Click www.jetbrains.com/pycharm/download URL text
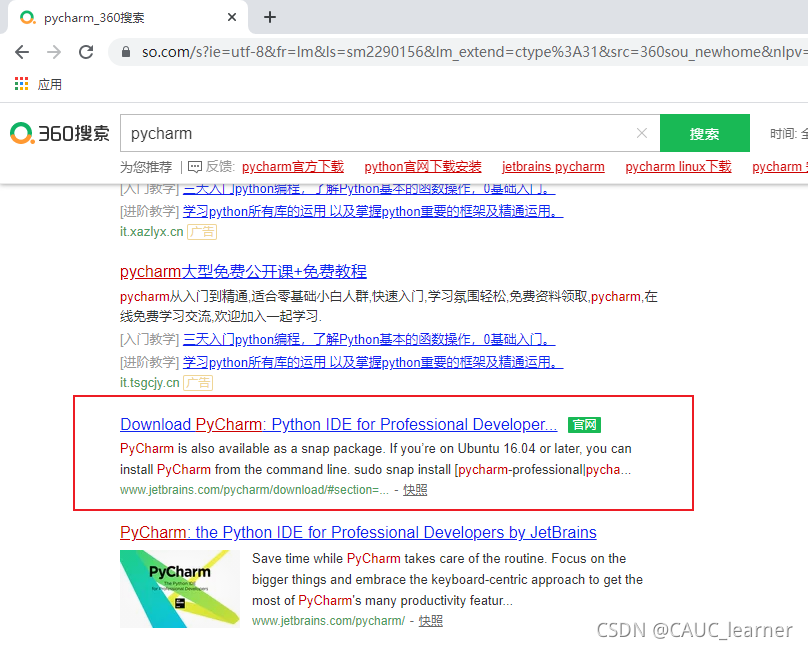Image resolution: width=808 pixels, height=650 pixels. (255, 490)
